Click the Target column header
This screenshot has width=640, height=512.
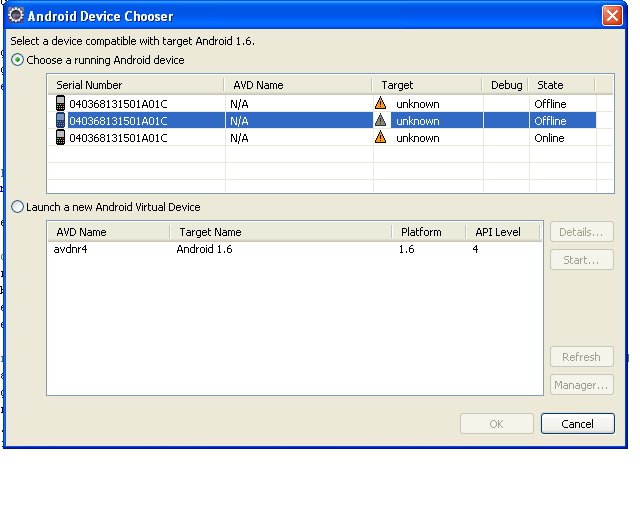[427, 85]
